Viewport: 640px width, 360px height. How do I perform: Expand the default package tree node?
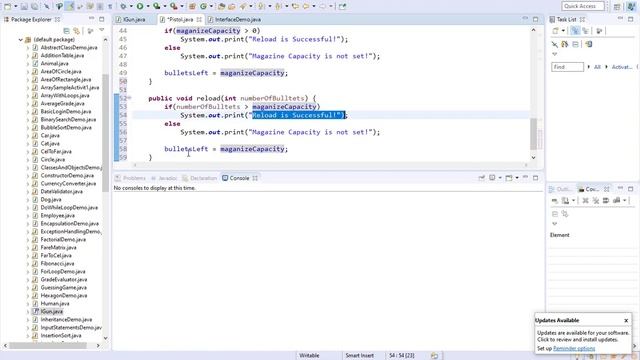pos(20,40)
